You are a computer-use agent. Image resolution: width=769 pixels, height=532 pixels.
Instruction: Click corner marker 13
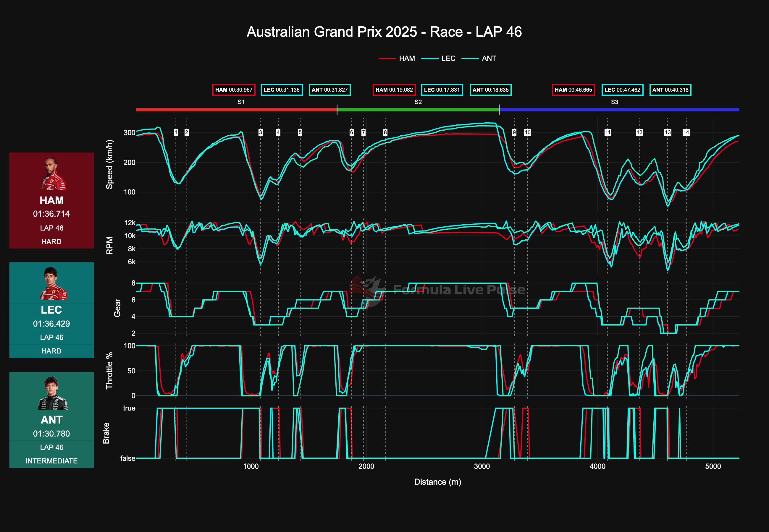tap(668, 132)
